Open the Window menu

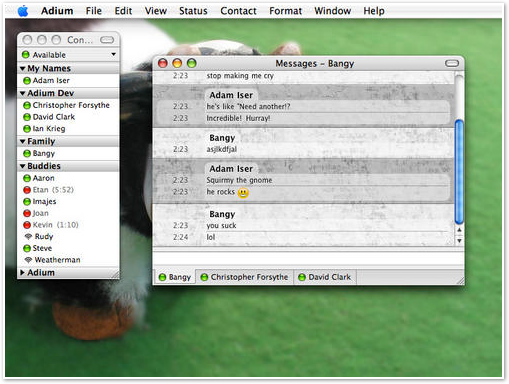point(333,11)
